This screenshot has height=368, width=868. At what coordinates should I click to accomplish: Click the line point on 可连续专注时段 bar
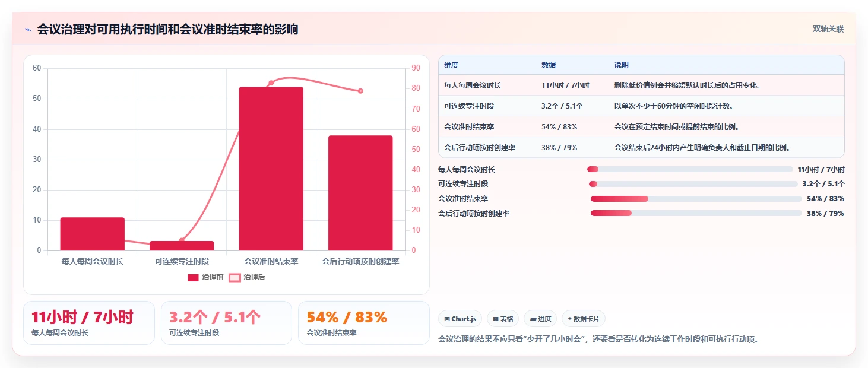(x=182, y=240)
